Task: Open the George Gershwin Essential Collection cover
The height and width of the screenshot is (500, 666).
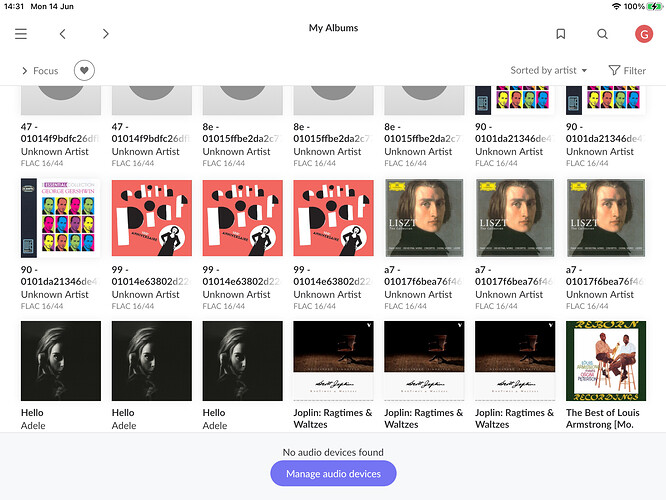Action: coord(61,218)
